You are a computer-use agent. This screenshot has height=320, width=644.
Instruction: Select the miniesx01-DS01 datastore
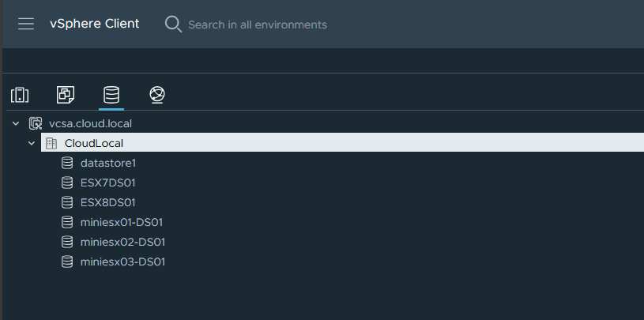pyautogui.click(x=122, y=222)
